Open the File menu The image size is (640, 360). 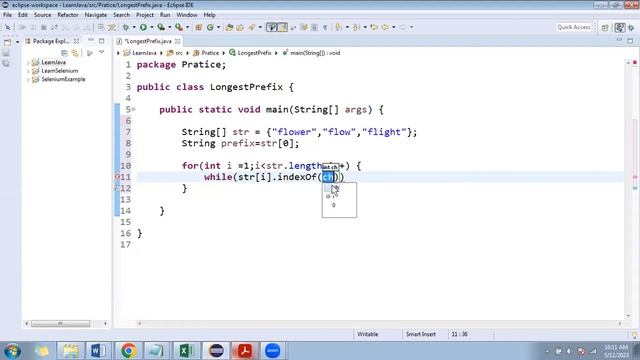[x=7, y=15]
